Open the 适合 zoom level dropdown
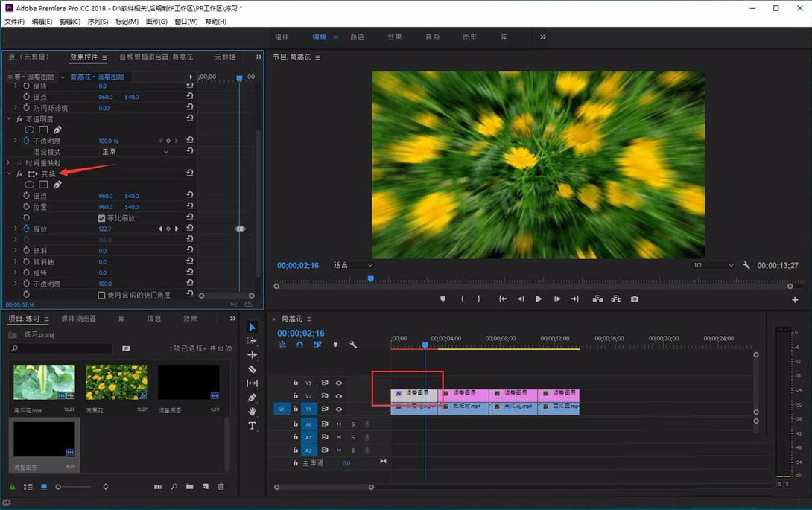 pos(352,265)
